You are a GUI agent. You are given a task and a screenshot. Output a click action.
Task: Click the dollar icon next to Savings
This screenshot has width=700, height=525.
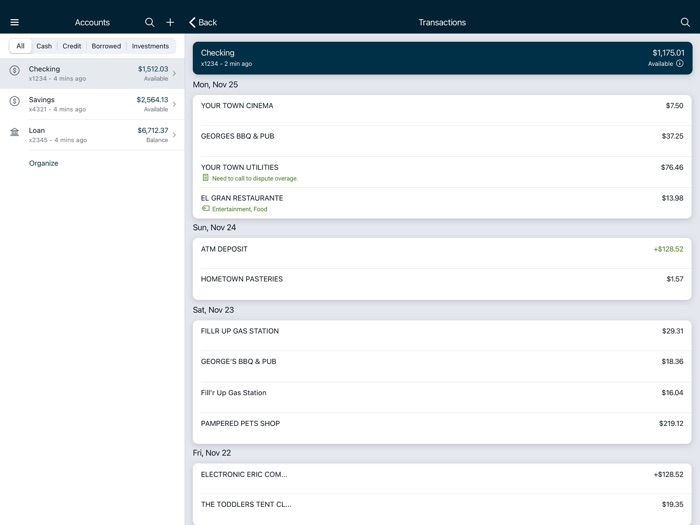(14, 101)
